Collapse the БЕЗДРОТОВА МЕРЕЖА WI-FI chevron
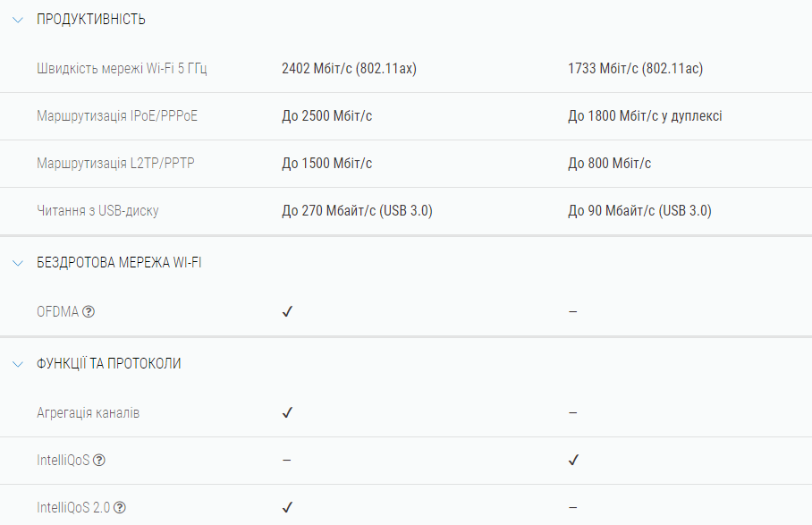812x525 pixels. [17, 263]
